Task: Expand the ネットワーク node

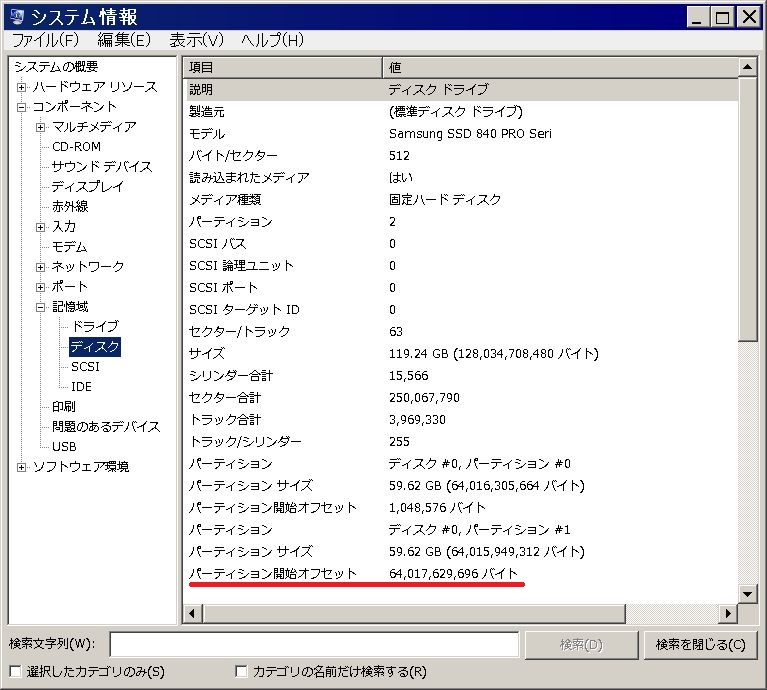Action: pyautogui.click(x=41, y=267)
